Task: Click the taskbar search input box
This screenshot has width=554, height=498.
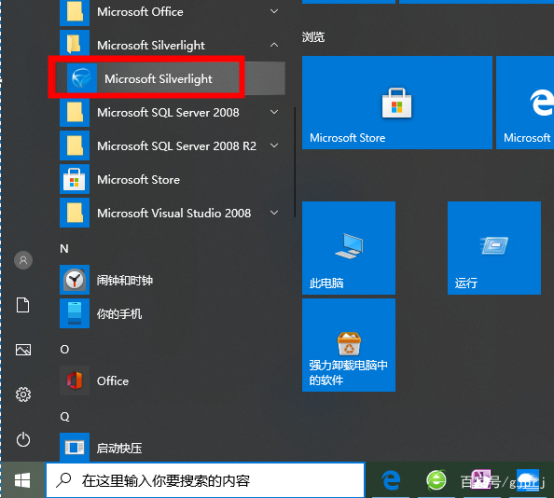Action: pyautogui.click(x=205, y=480)
